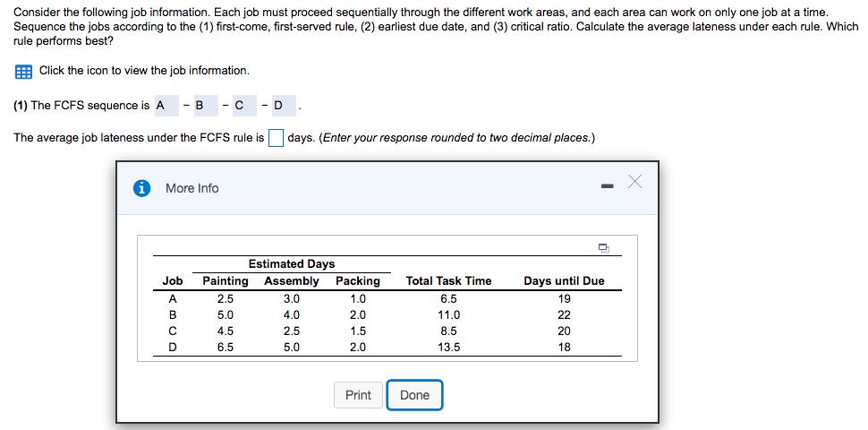Click the Estimated Days heading
The width and height of the screenshot is (868, 430).
[292, 263]
